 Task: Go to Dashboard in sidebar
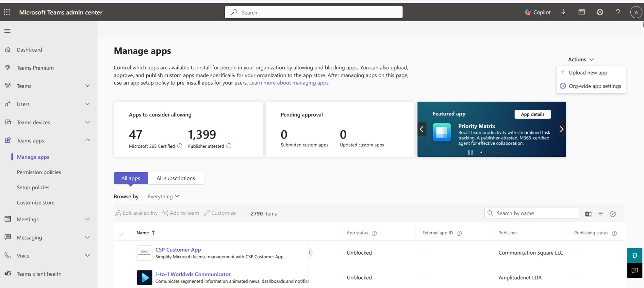click(x=29, y=50)
